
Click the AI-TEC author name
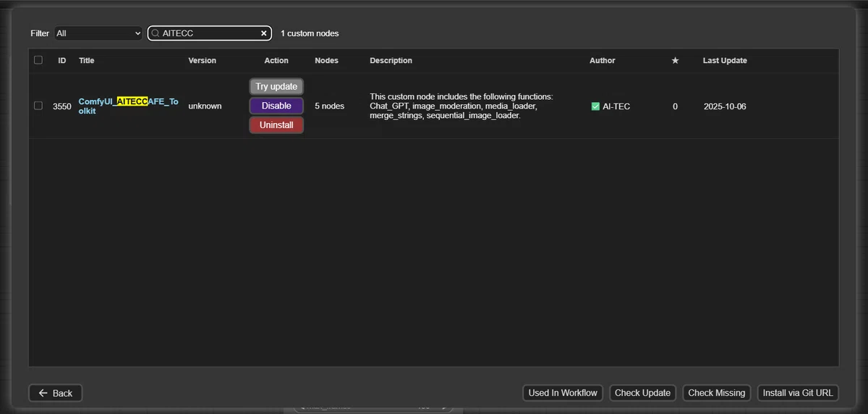pyautogui.click(x=616, y=106)
